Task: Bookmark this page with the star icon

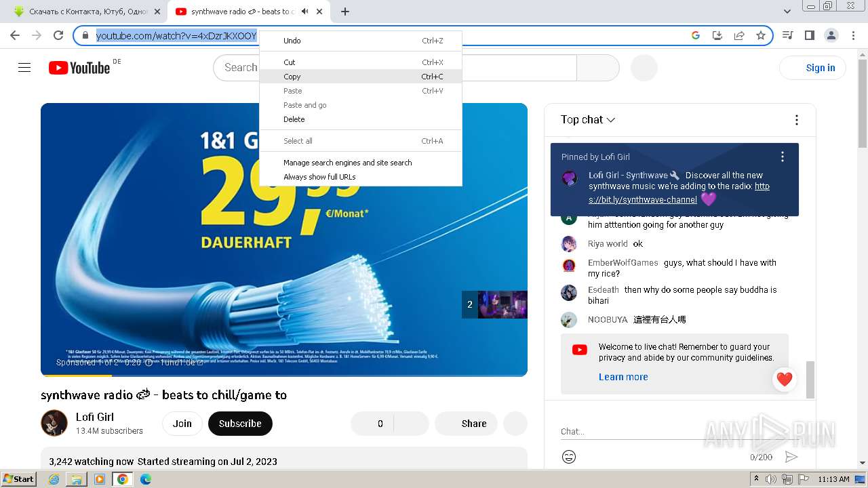Action: pyautogui.click(x=761, y=35)
